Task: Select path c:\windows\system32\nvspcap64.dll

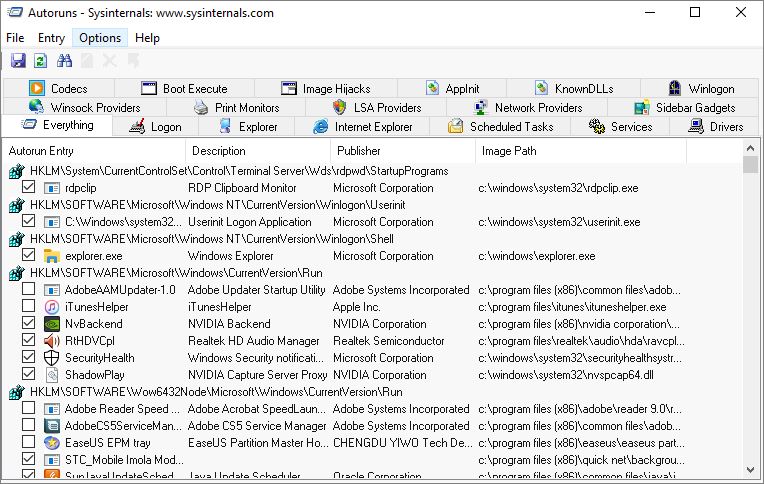Action: click(x=566, y=375)
